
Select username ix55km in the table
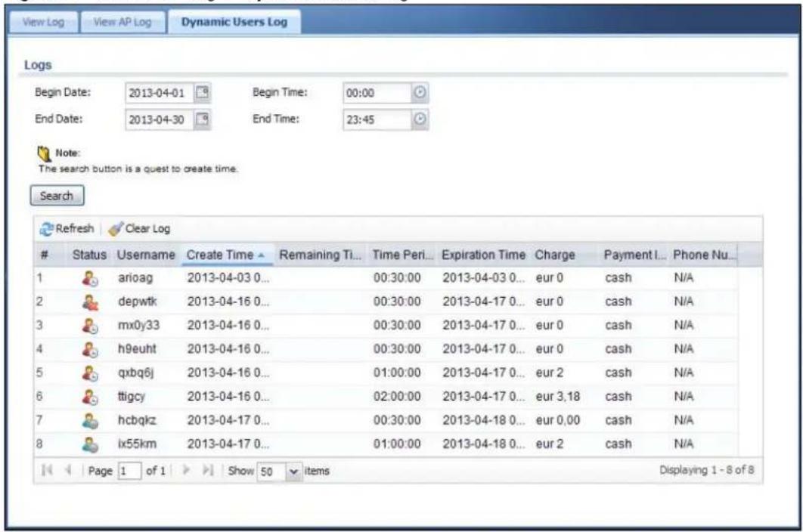(x=137, y=444)
